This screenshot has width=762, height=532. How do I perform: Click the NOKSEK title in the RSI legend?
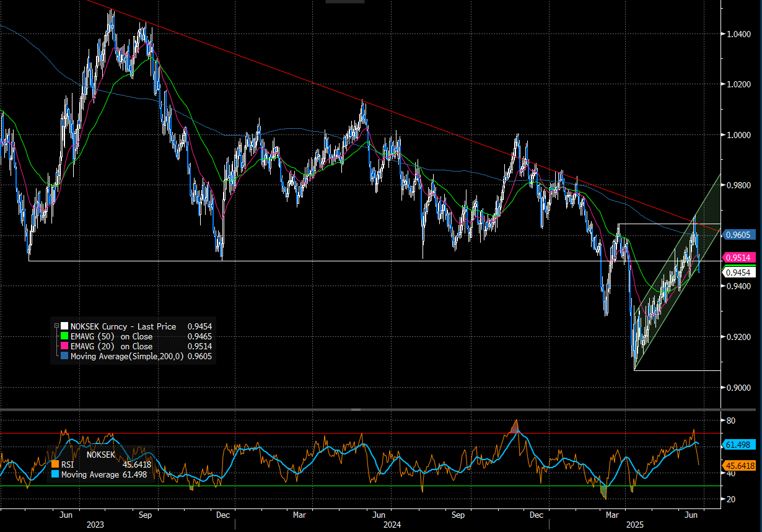pyautogui.click(x=100, y=454)
